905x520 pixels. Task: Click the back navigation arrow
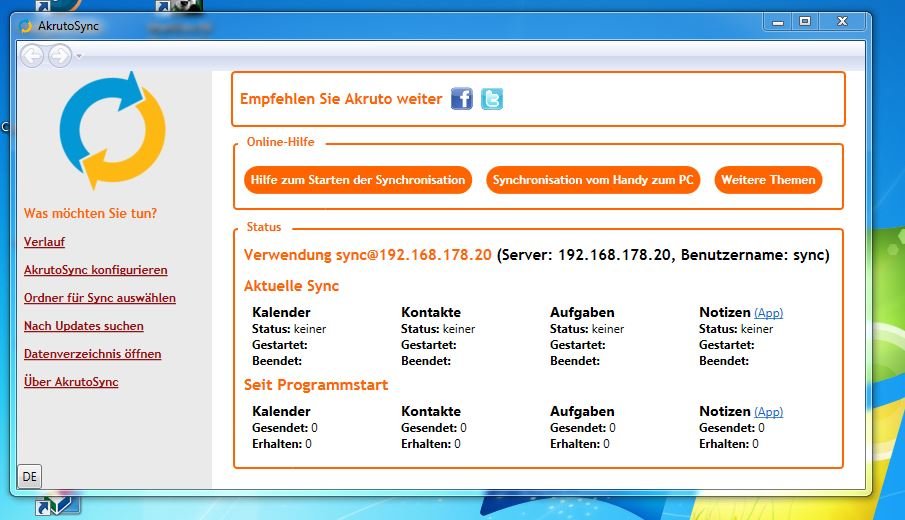pyautogui.click(x=32, y=56)
